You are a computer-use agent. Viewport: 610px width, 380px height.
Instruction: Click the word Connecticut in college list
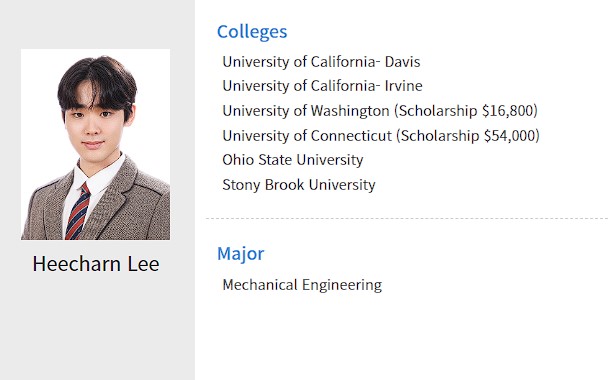[x=351, y=136]
